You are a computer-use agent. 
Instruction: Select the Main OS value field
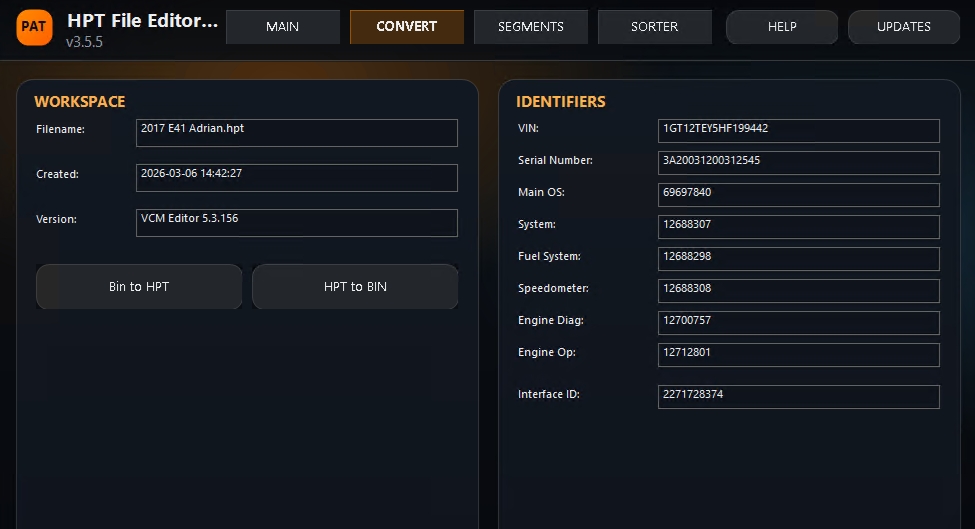[x=798, y=195]
